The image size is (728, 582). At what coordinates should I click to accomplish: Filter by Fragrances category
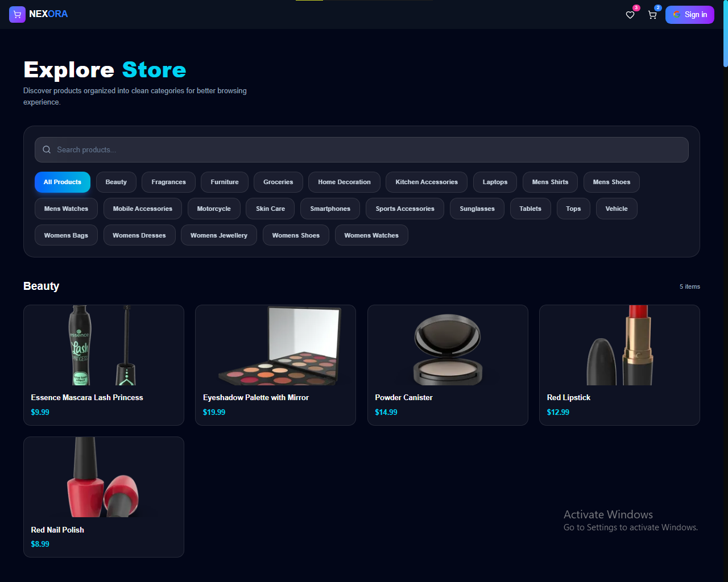tap(168, 182)
